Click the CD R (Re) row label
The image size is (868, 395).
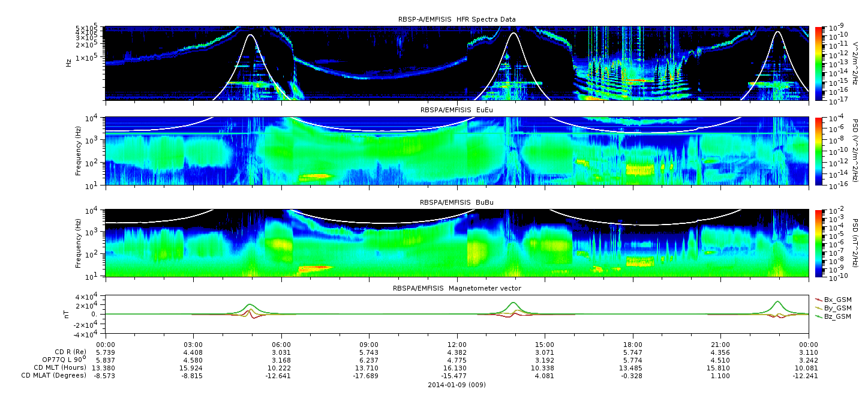[x=68, y=352]
